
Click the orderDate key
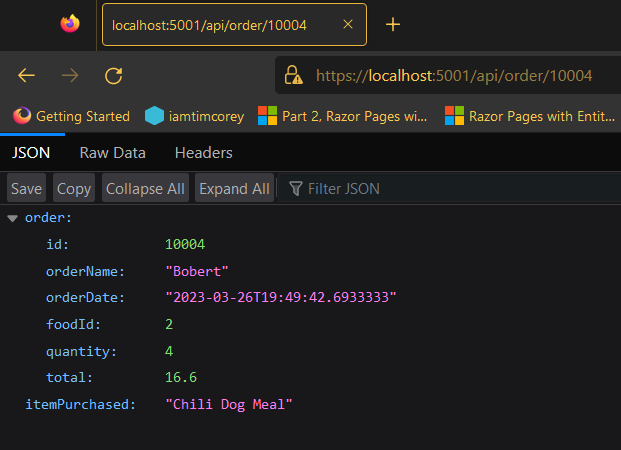(85, 297)
